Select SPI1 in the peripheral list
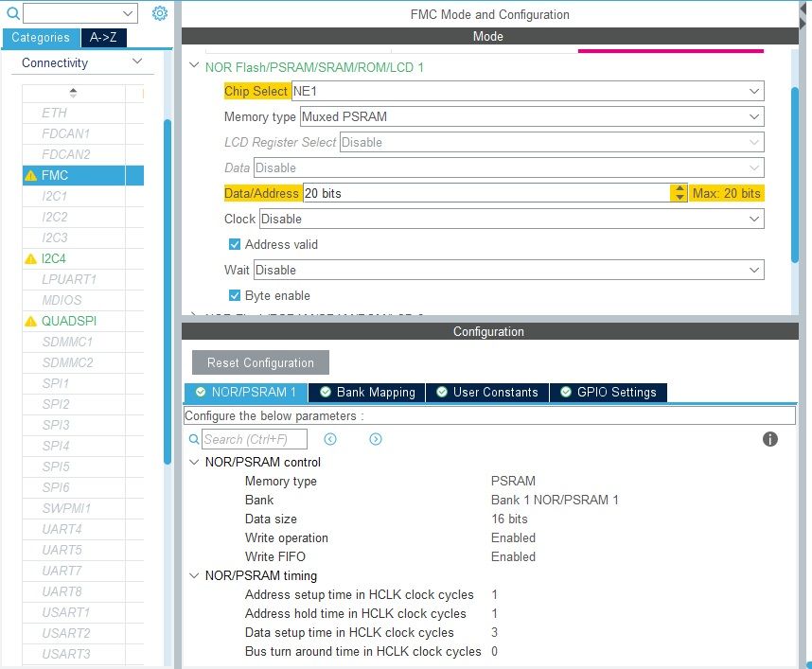The image size is (812, 669). [83, 383]
